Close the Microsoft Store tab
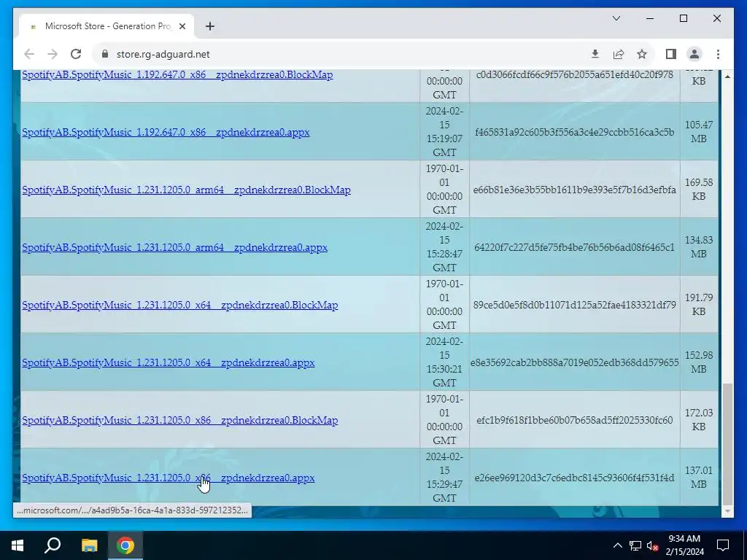This screenshot has width=747, height=560. [x=182, y=26]
